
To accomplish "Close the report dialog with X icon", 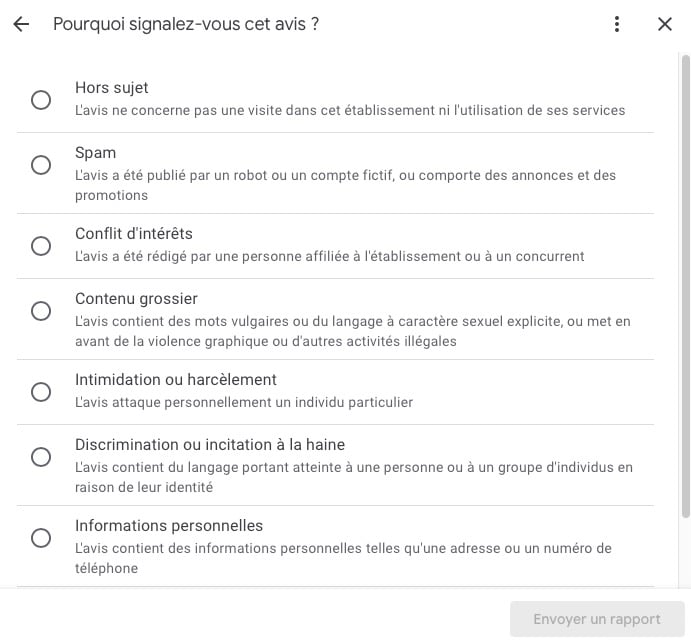I will tap(665, 24).
